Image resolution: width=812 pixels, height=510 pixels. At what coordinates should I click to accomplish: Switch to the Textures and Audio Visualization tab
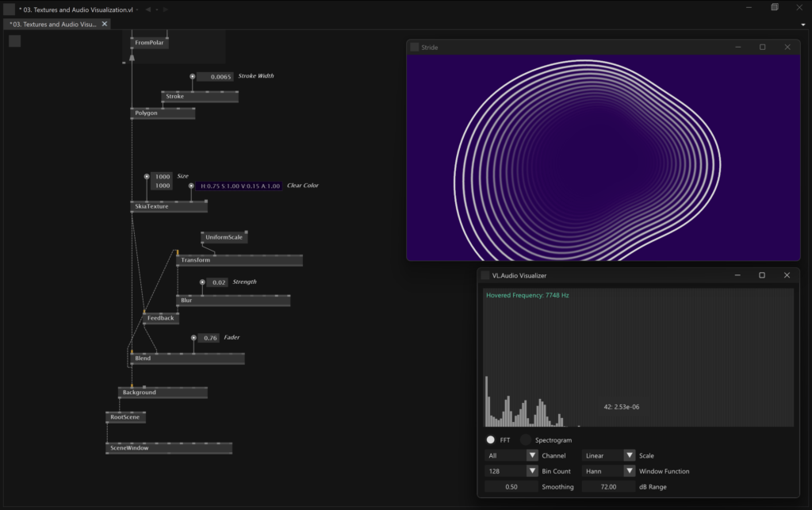coord(52,25)
